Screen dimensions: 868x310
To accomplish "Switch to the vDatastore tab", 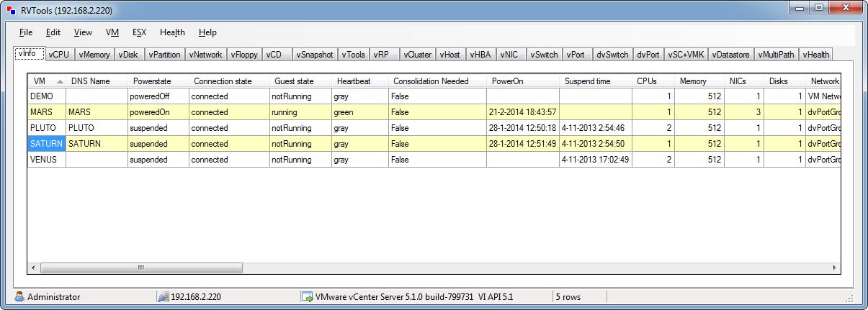I will pyautogui.click(x=731, y=55).
